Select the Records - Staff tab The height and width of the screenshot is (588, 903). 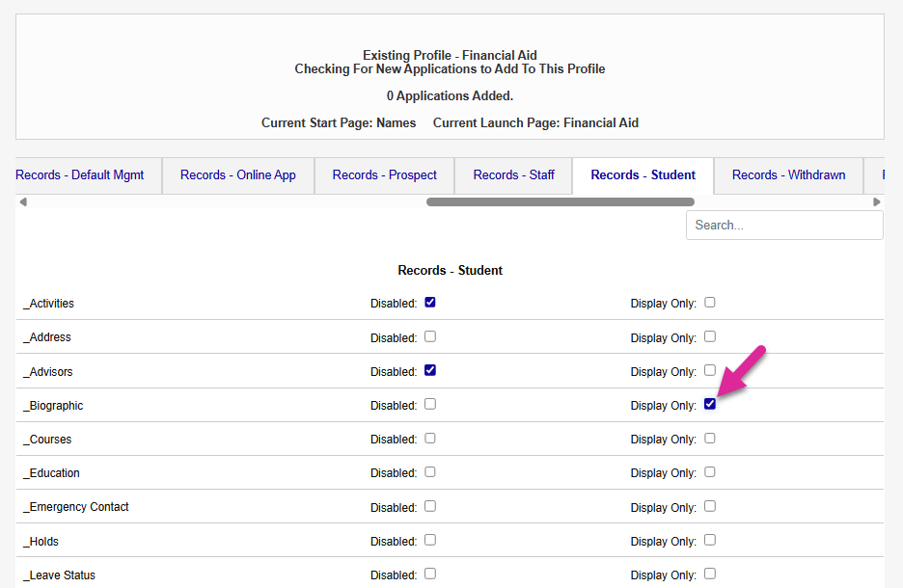(x=513, y=175)
